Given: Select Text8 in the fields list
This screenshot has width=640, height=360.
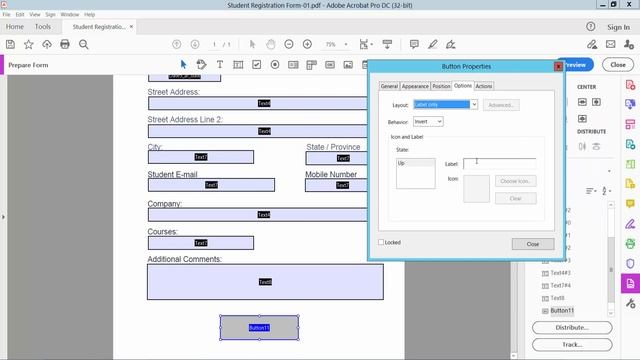Looking at the screenshot, I should coord(557,298).
